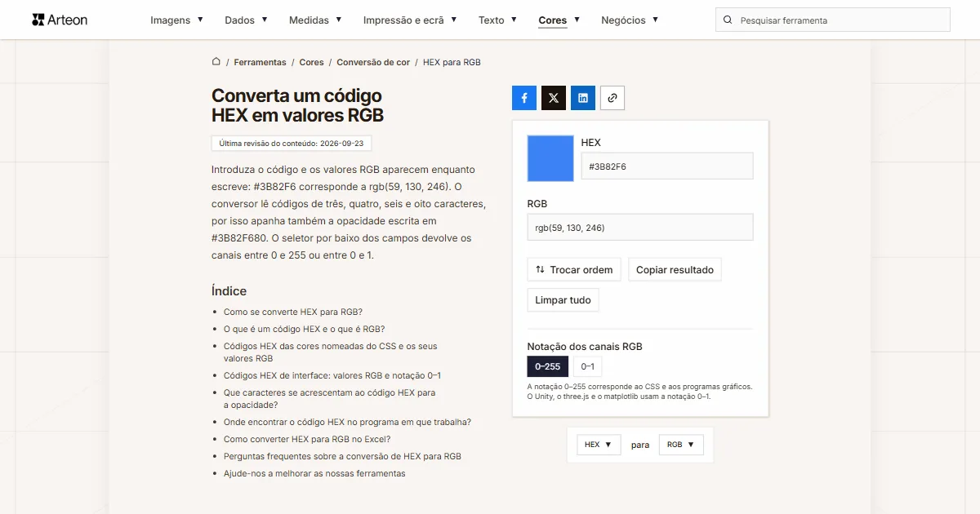Click the blue color preview swatch
Viewport: 980px width, 514px height.
point(550,158)
